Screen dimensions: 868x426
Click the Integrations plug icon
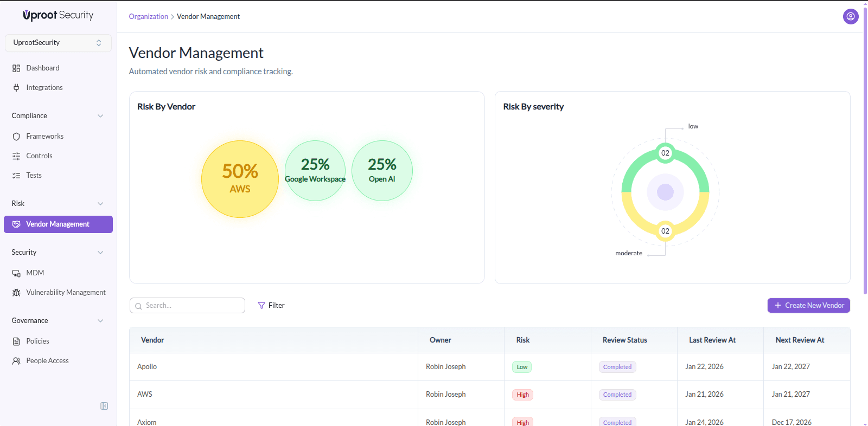tap(16, 88)
